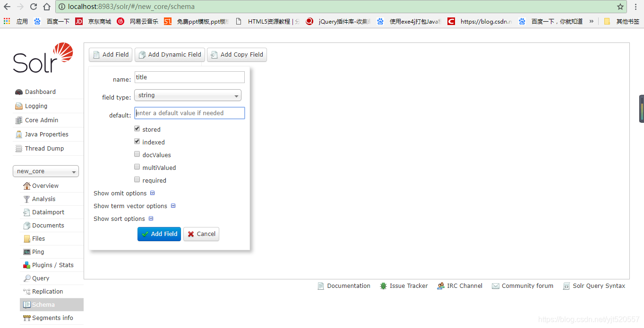The image size is (644, 328).
Task: Click the Files folder icon
Action: click(x=27, y=239)
